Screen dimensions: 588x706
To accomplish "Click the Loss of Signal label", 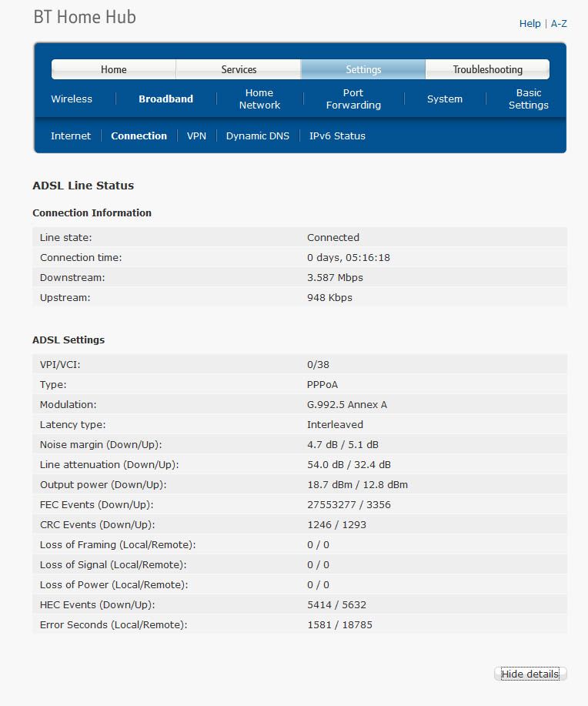I will [113, 564].
